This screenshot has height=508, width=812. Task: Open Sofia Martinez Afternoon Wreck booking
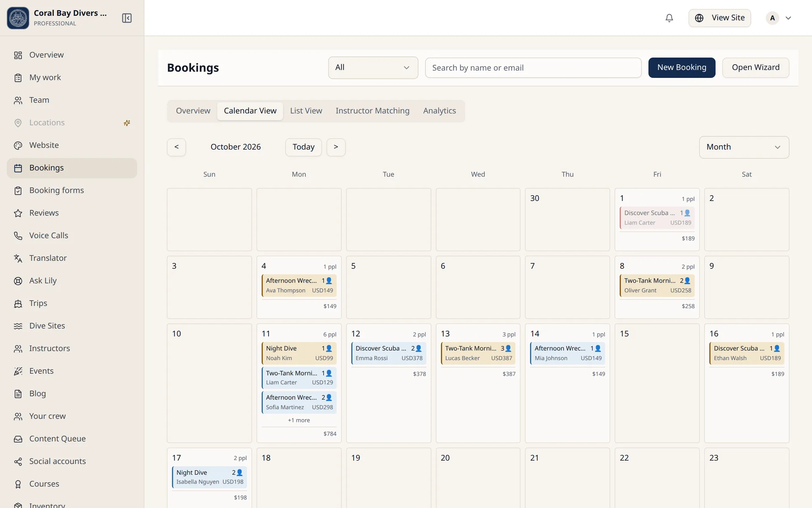(x=299, y=402)
